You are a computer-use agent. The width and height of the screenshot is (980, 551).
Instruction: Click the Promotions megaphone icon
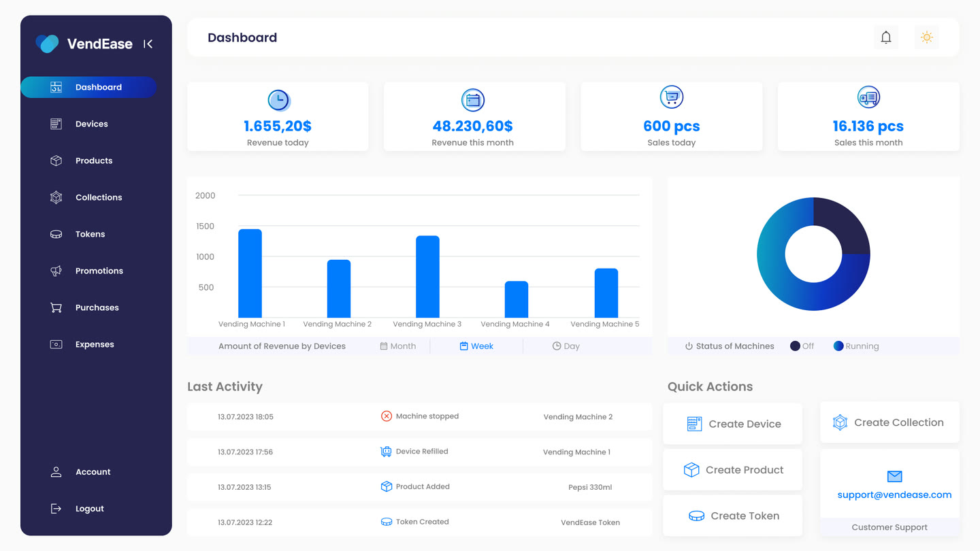coord(56,271)
